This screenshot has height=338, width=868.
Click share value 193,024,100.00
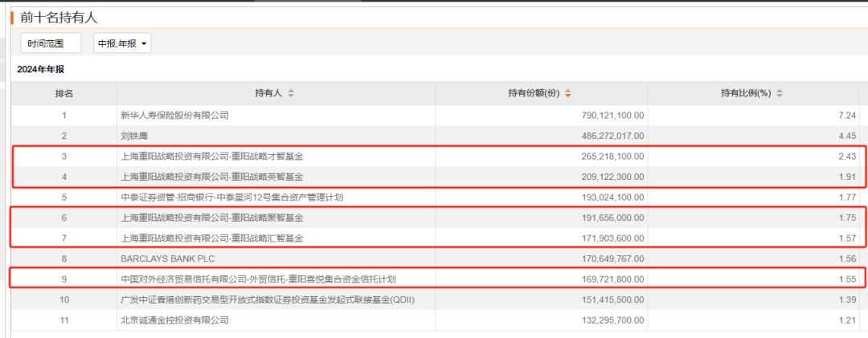pos(611,198)
